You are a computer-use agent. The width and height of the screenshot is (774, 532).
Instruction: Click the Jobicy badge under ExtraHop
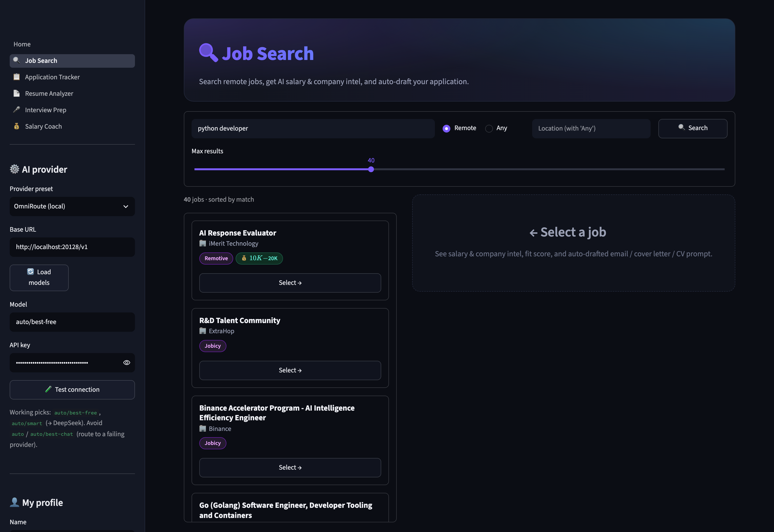coord(213,346)
